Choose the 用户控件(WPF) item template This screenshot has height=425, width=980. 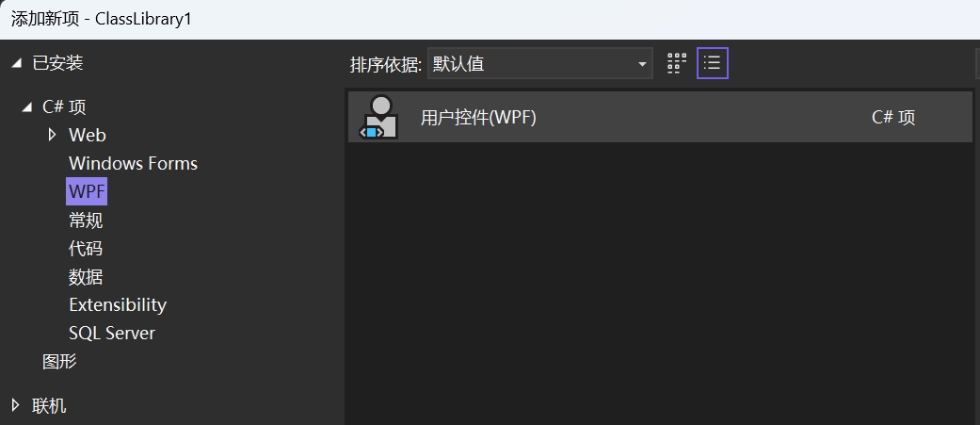[x=660, y=117]
